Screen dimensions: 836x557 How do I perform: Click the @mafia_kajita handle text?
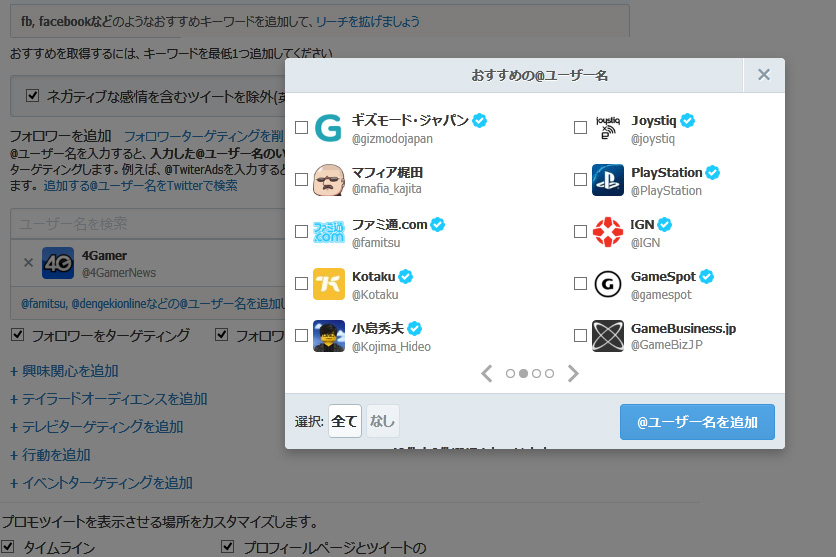pos(387,189)
